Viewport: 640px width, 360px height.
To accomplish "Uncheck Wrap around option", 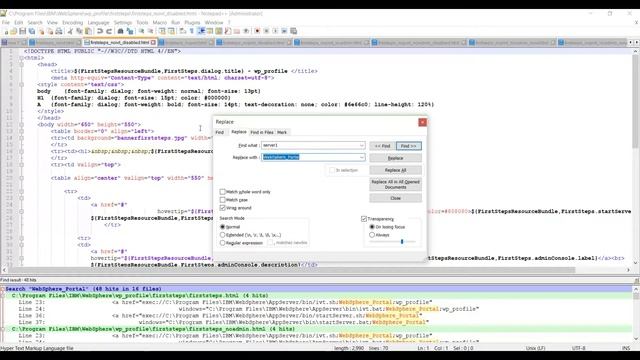I will click(x=222, y=208).
